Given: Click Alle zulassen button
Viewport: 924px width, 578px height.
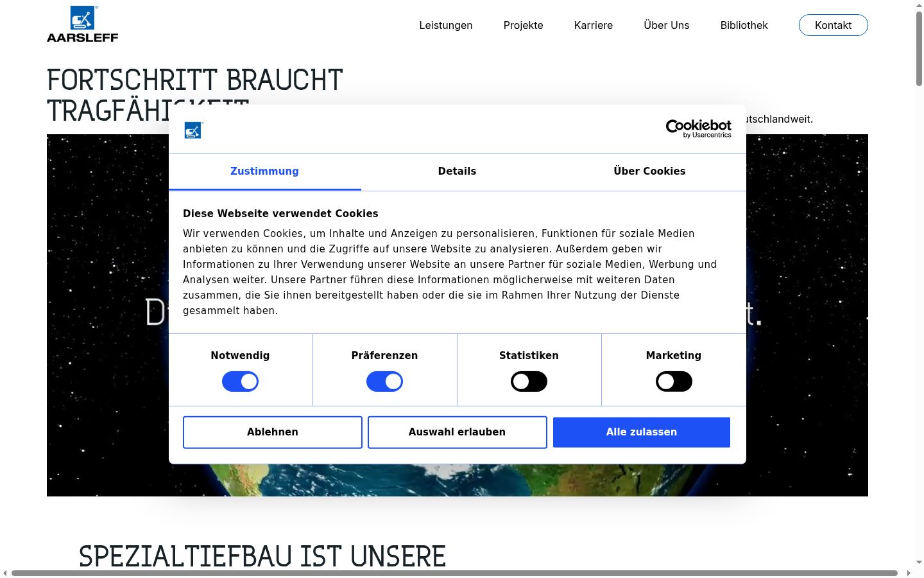Looking at the screenshot, I should (x=642, y=432).
